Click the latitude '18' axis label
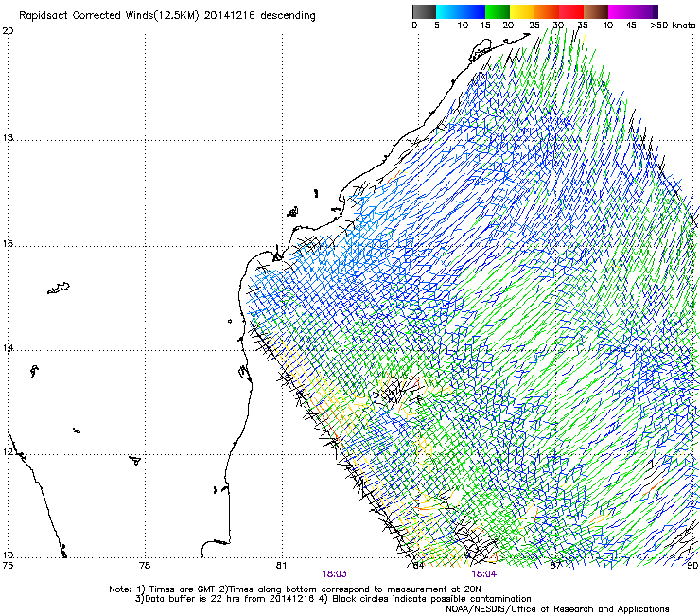Viewport: 700px width, 615px height. (x=8, y=137)
